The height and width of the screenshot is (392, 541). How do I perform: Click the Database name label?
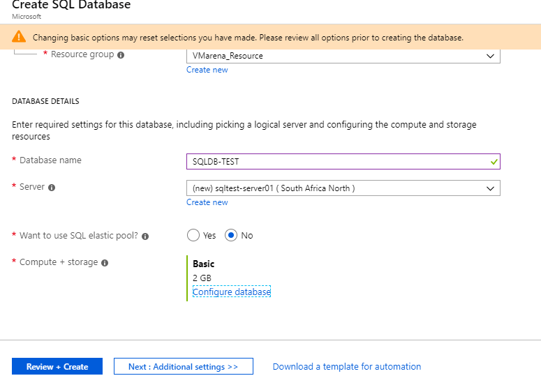click(x=50, y=160)
